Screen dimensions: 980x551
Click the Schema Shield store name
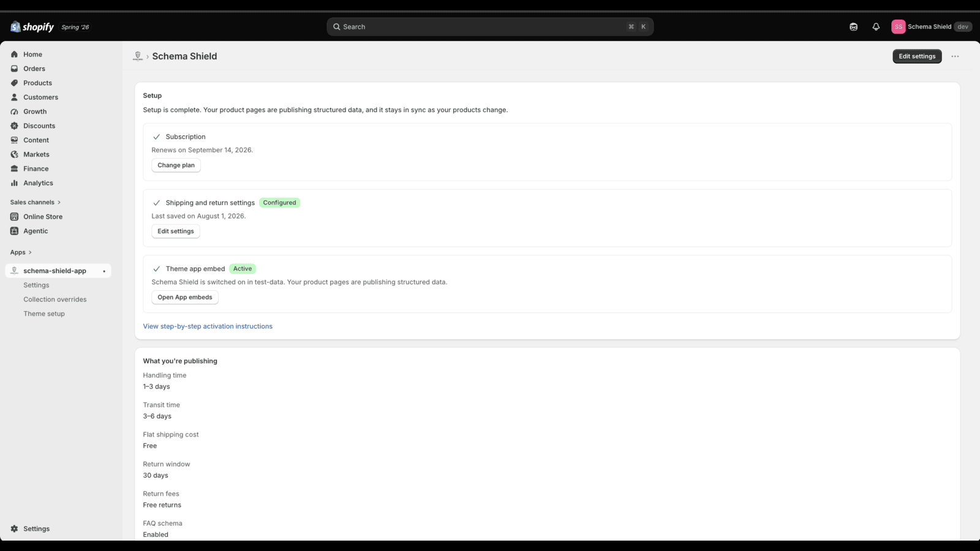[929, 27]
